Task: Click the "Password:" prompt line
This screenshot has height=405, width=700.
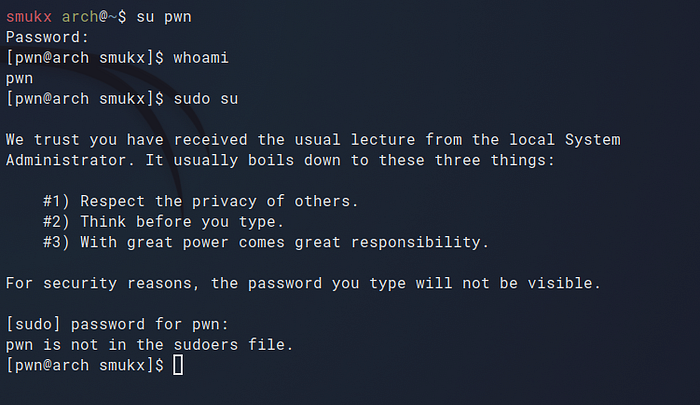Action: tap(42, 37)
